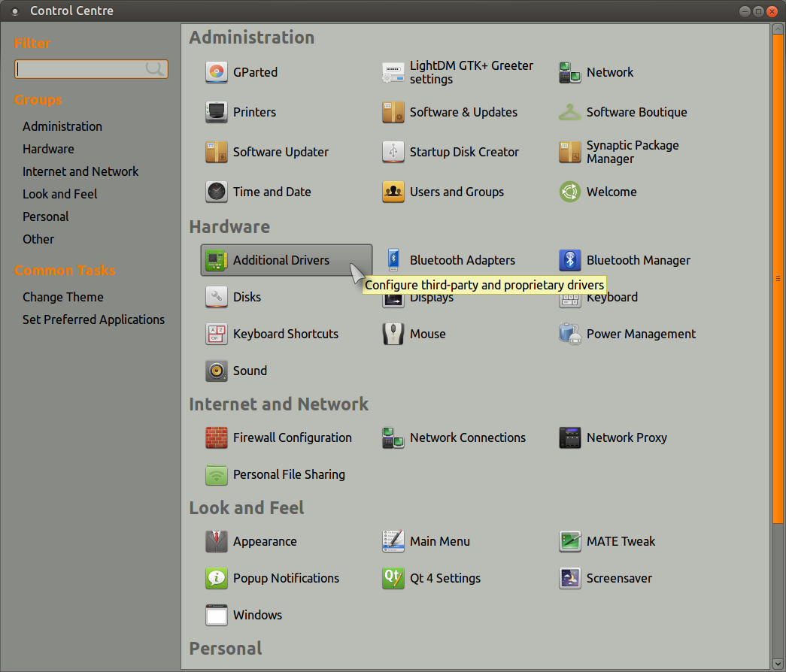Open Network Connections icon

[393, 437]
